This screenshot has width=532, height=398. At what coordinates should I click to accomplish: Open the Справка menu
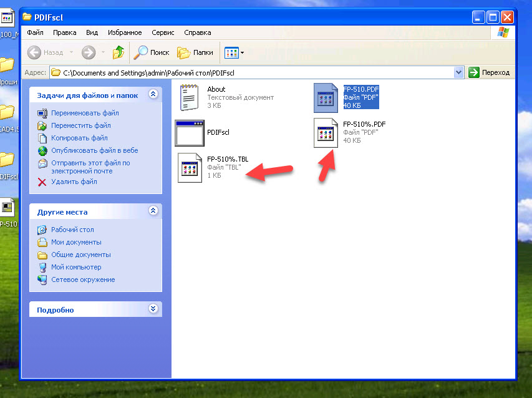pyautogui.click(x=198, y=32)
